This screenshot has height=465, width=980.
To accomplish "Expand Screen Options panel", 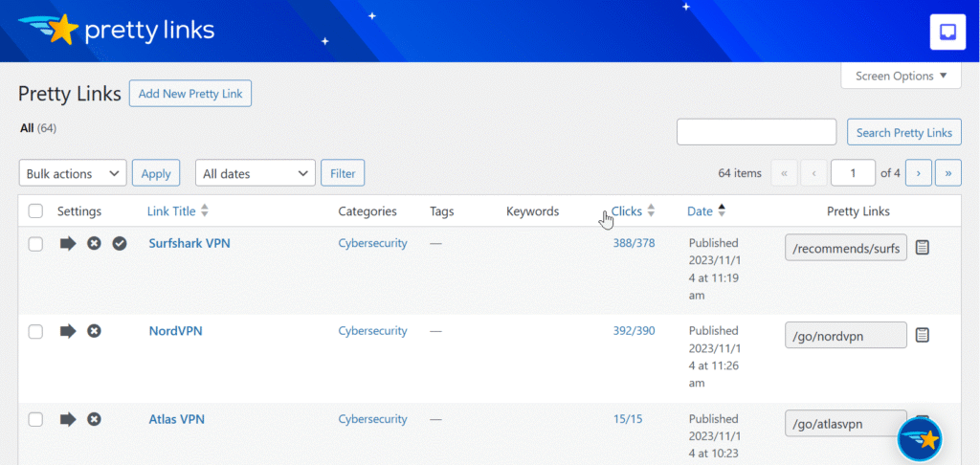I will point(901,77).
